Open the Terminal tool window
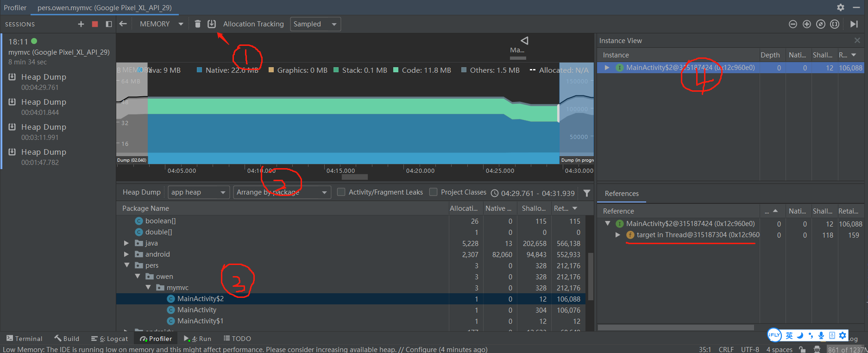The width and height of the screenshot is (868, 353). (25, 339)
